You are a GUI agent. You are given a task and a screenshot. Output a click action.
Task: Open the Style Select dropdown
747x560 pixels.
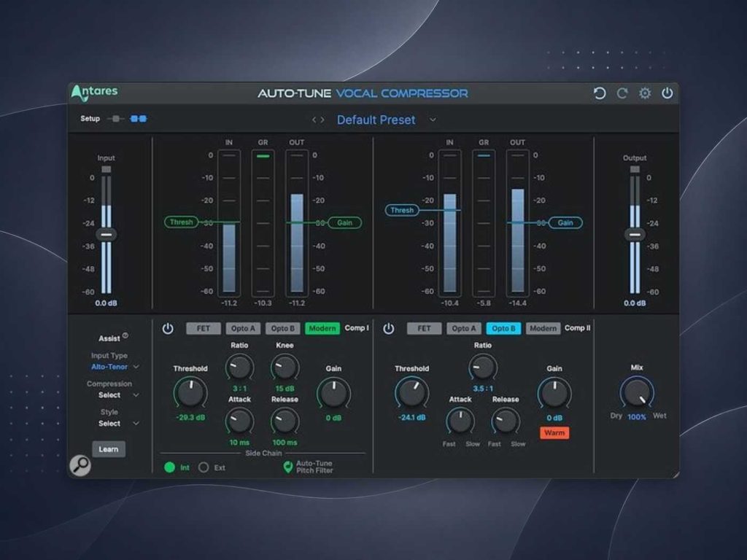click(118, 424)
